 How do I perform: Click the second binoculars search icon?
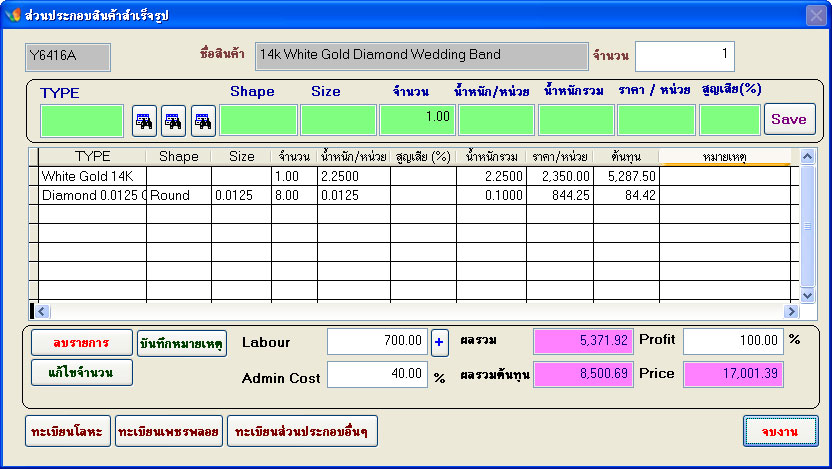pos(173,121)
